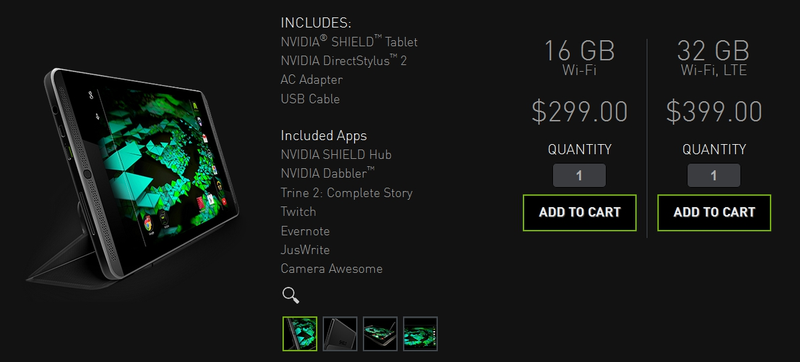Click Trine 2: Complete Story in included apps
Screen dimensions: 800x362
[346, 193]
